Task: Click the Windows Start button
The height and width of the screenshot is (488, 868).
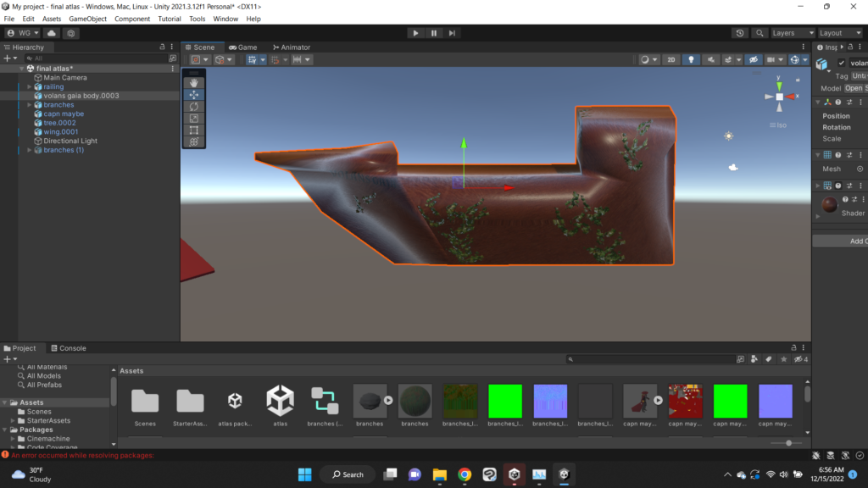Action: [304, 474]
